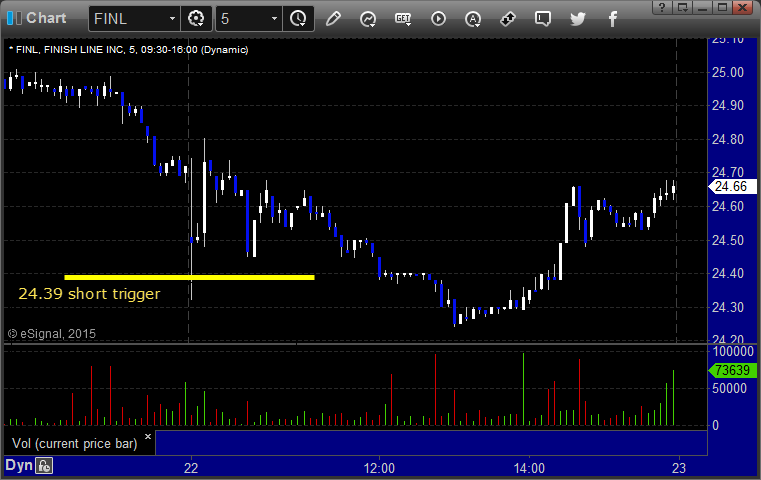Open the symbol settings gear menu
Screen dimensions: 761x480
pyautogui.click(x=196, y=19)
